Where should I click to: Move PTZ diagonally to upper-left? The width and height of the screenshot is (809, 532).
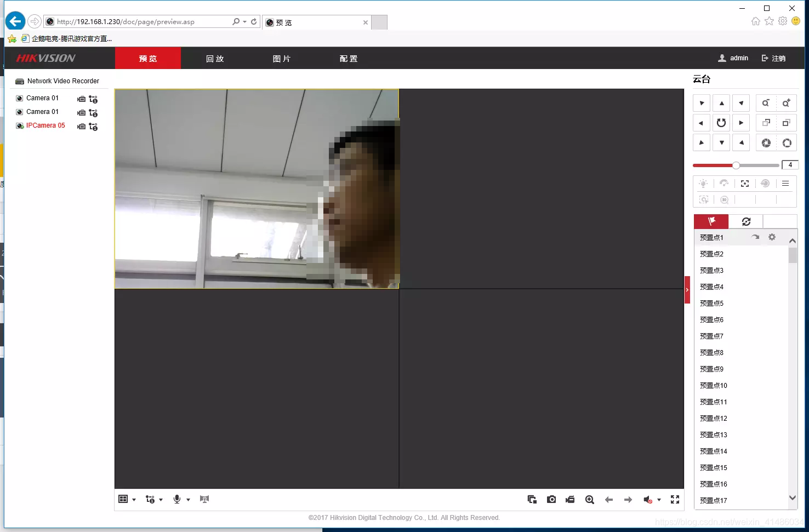(702, 103)
